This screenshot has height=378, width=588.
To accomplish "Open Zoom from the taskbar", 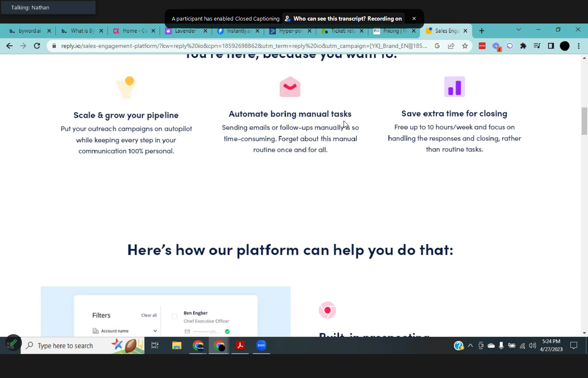I will (x=261, y=345).
